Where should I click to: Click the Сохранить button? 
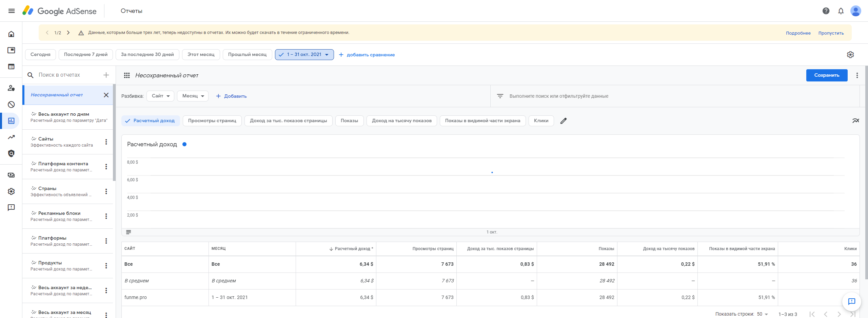pos(827,75)
